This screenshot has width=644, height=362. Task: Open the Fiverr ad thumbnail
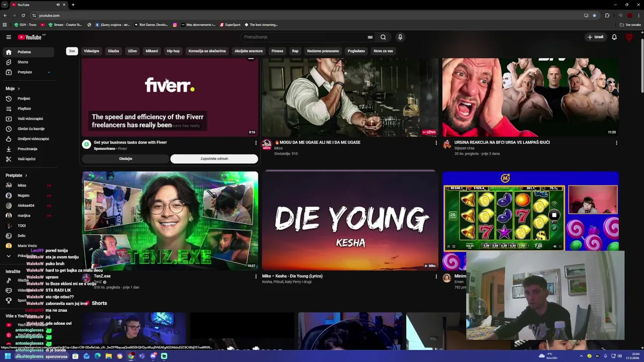tap(170, 97)
